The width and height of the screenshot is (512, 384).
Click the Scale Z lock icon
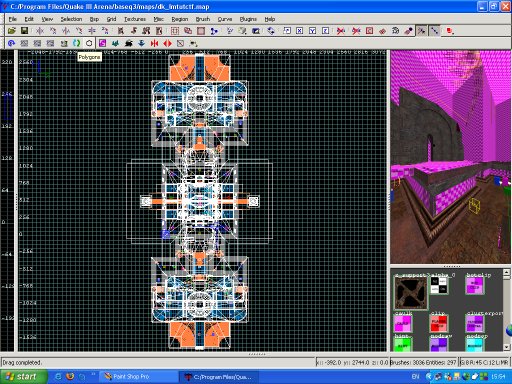point(325,31)
